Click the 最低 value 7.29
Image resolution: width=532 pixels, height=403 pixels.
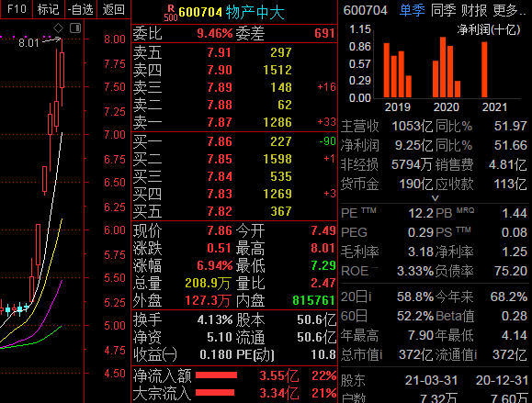tap(323, 265)
